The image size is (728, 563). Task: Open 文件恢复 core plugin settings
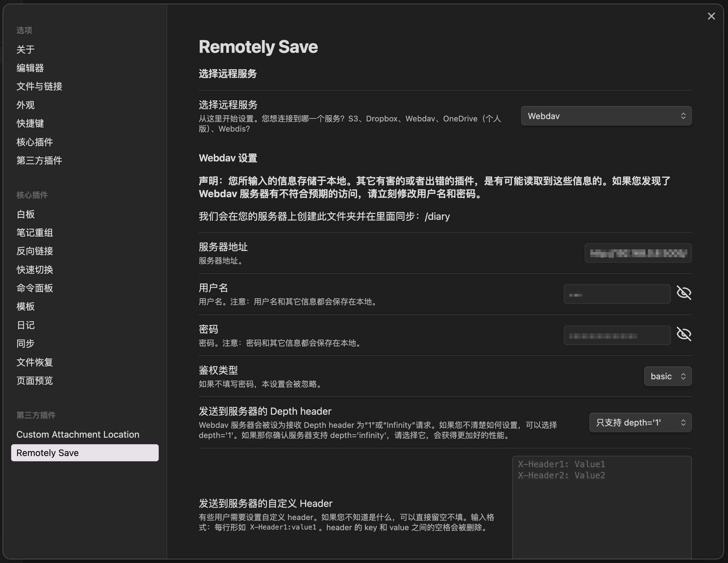35,362
